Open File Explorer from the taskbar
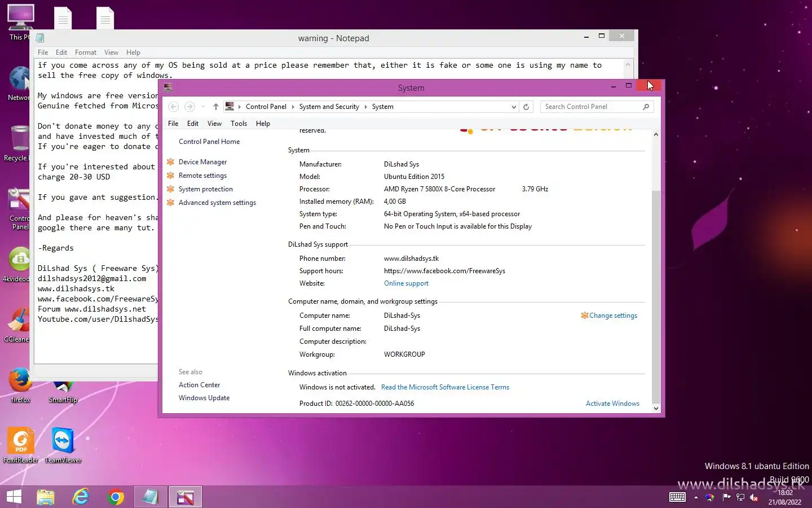Viewport: 812px width, 508px height. [x=46, y=497]
